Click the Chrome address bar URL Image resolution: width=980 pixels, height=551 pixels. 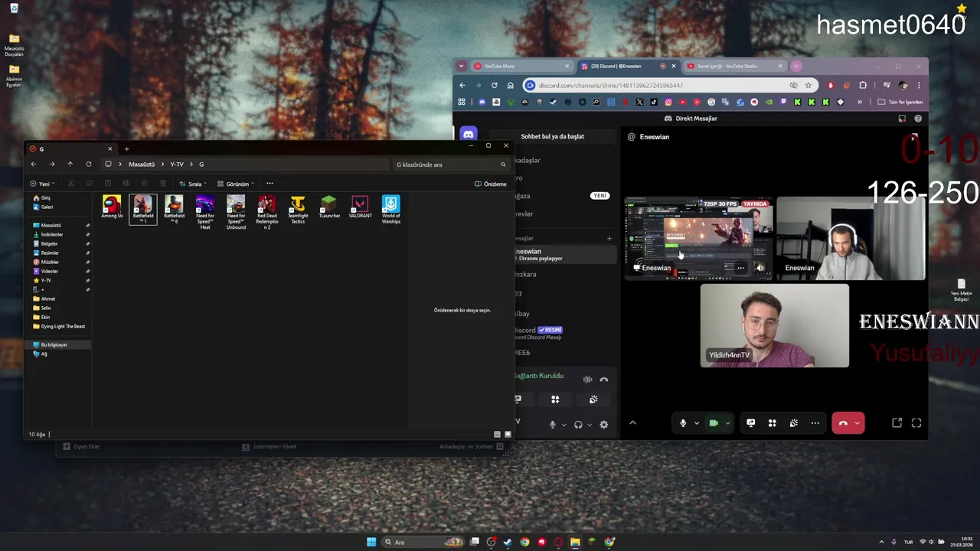[610, 85]
